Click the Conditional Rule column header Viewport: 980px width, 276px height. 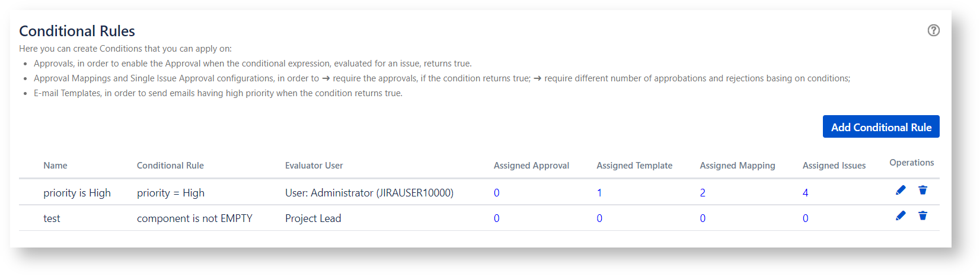170,166
